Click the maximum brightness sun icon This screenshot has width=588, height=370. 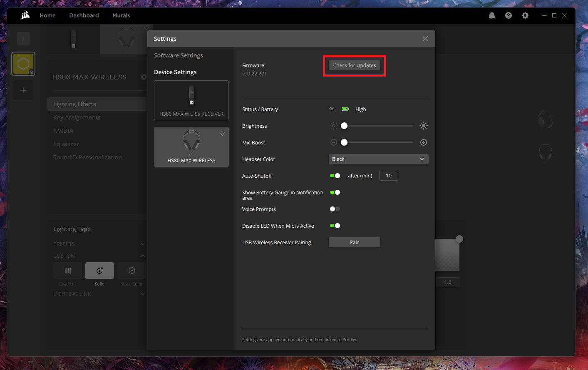click(x=424, y=126)
